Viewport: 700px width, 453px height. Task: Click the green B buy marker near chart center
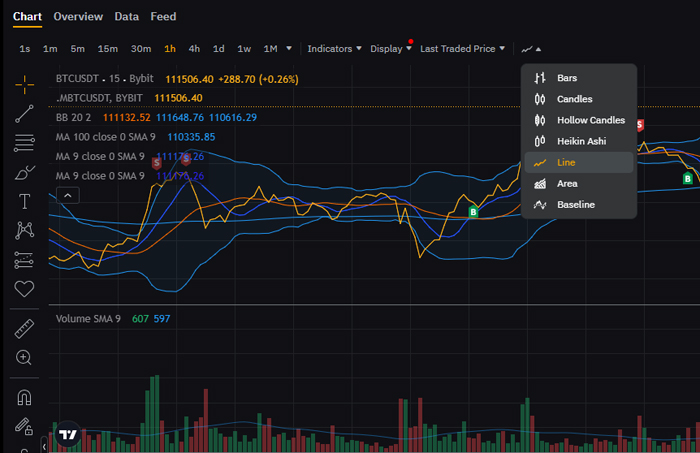(473, 212)
